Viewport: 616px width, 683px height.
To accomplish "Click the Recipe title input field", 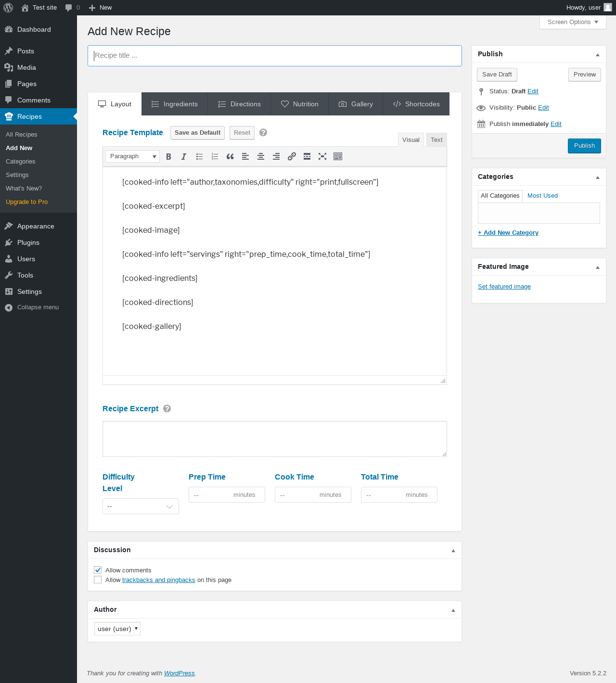I will 274,56.
